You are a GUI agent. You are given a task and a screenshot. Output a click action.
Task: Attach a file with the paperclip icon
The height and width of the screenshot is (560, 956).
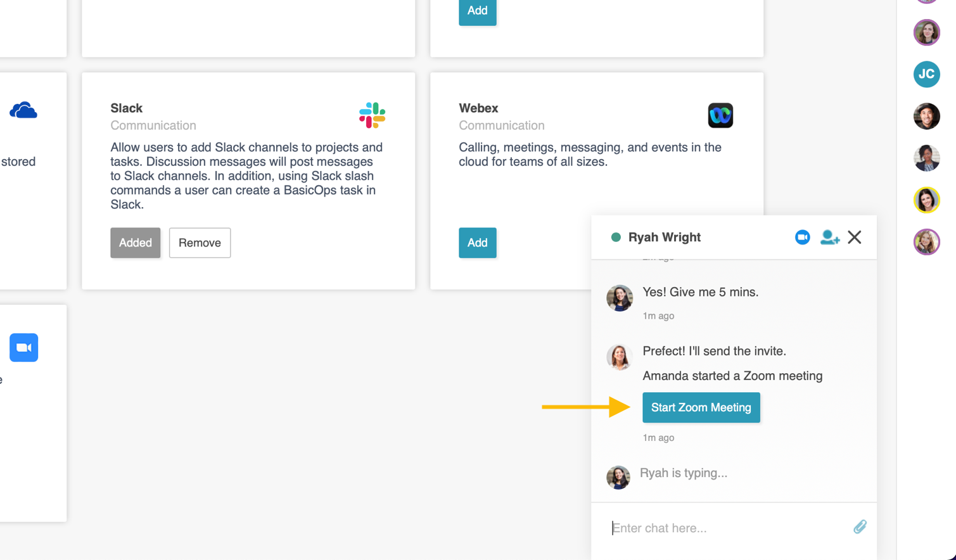(860, 526)
